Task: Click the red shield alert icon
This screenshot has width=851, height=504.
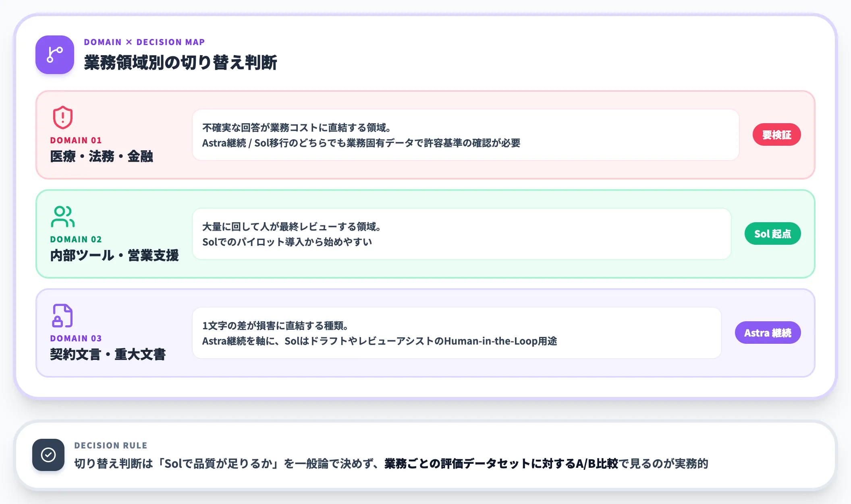Action: point(63,118)
